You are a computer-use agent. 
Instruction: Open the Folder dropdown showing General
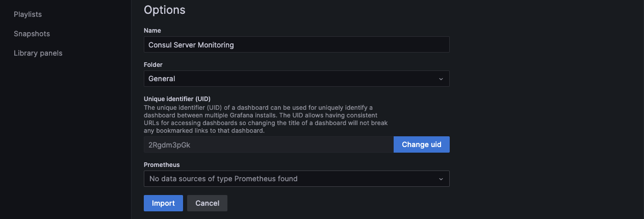291,79
